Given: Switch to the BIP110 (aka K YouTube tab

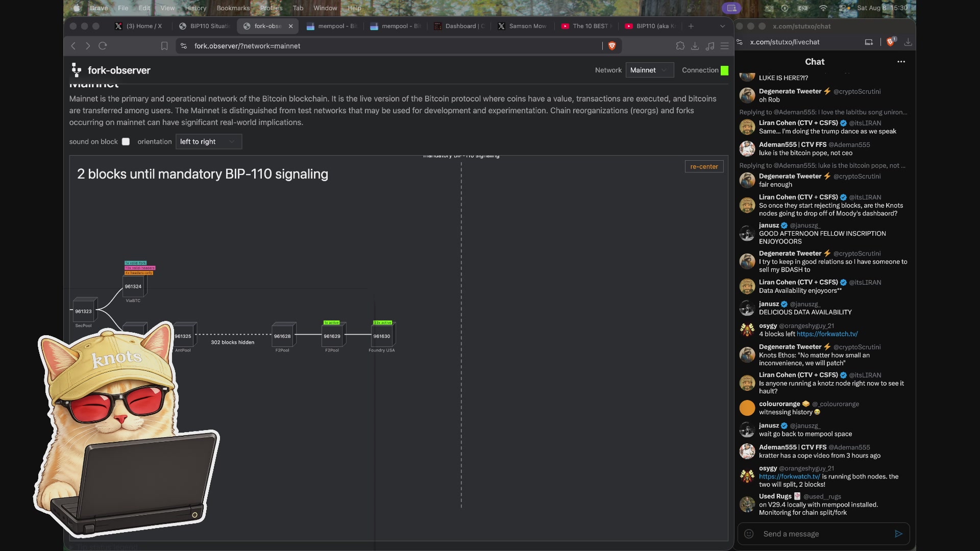Looking at the screenshot, I should [650, 26].
